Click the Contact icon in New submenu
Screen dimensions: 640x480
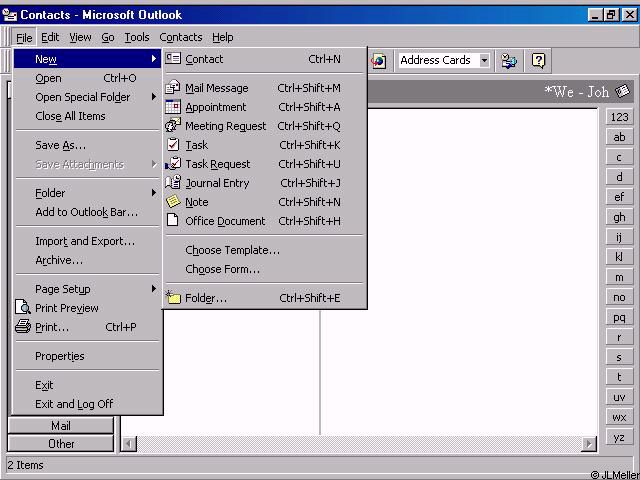click(x=173, y=58)
